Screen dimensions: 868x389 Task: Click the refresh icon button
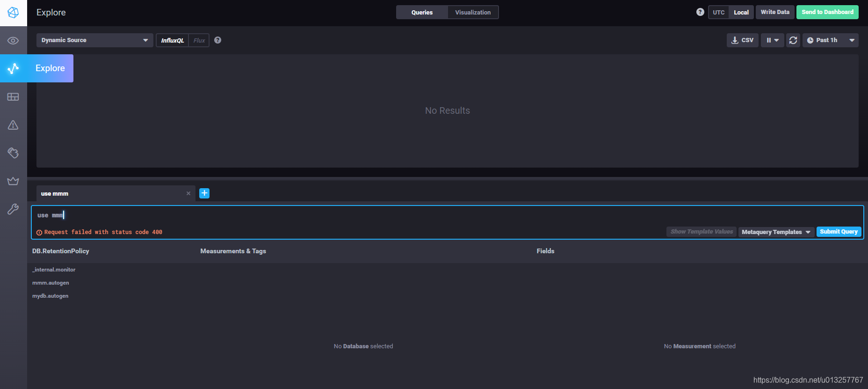(793, 40)
